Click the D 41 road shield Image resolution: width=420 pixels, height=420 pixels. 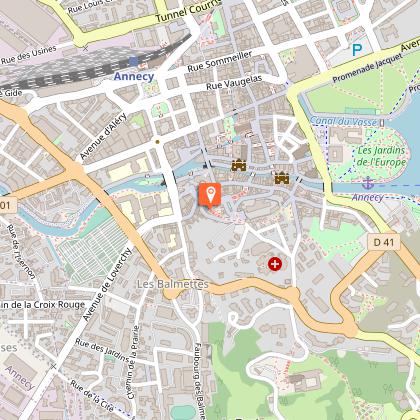384,242
